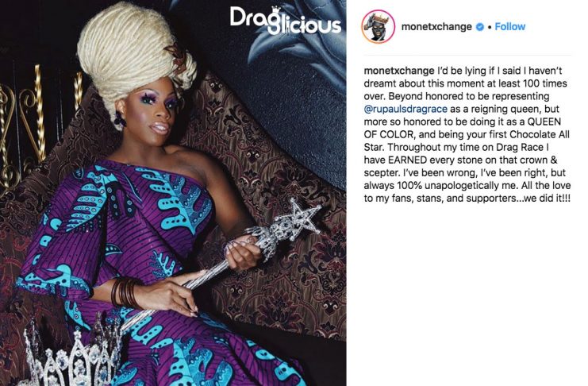Click the words QUEEN OF COLOR
588x386 pixels.
tap(463, 128)
